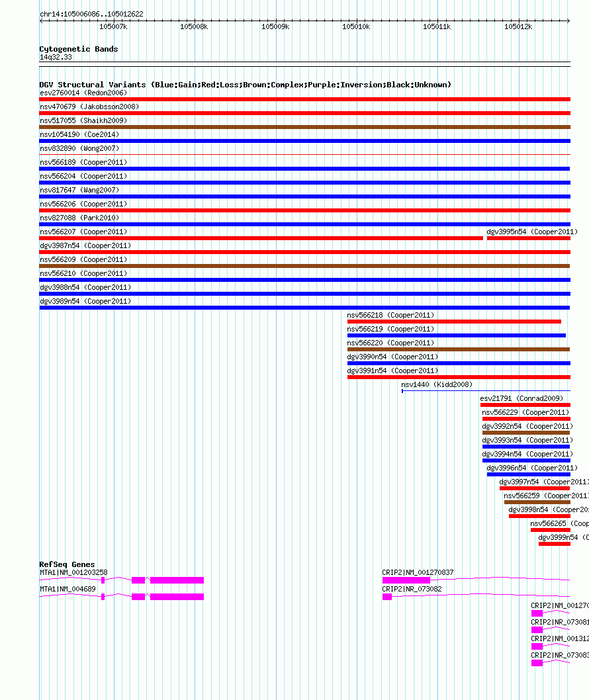589x700 pixels.
Task: Click nsv1054190 (Coe2014) variant label
Action: click(79, 134)
